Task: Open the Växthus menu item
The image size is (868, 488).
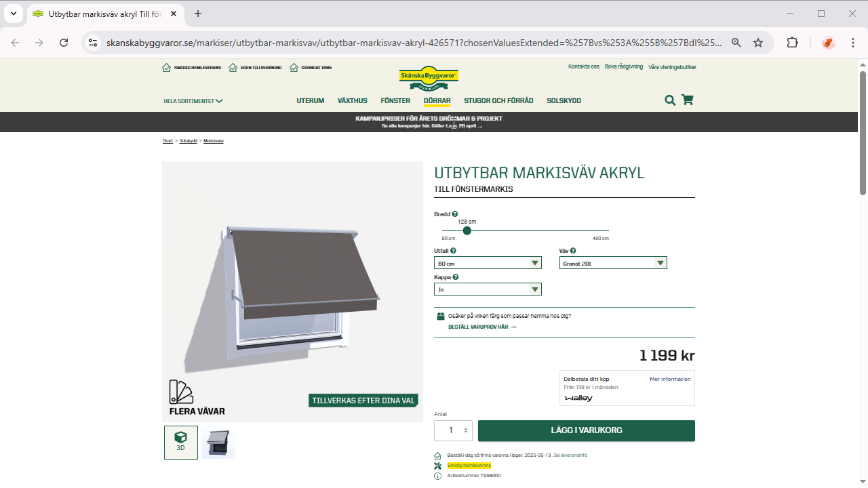Action: pos(353,101)
